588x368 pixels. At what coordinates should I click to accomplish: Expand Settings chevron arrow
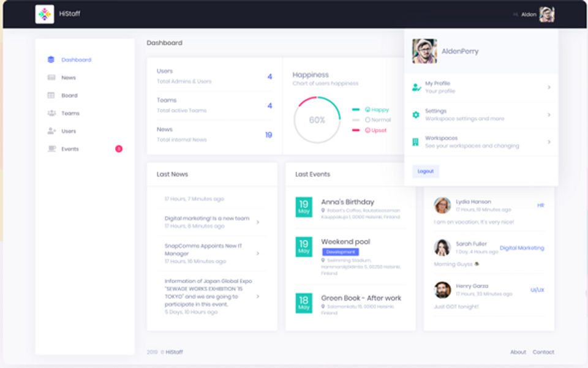549,115
